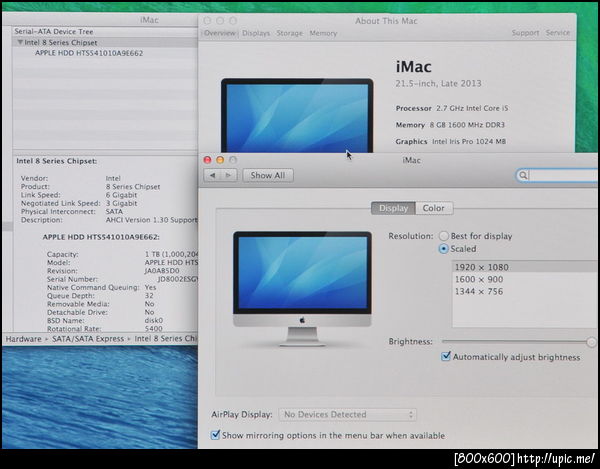
Task: Collapse the Intel 8 Series Chipset tree node
Action: [20, 42]
